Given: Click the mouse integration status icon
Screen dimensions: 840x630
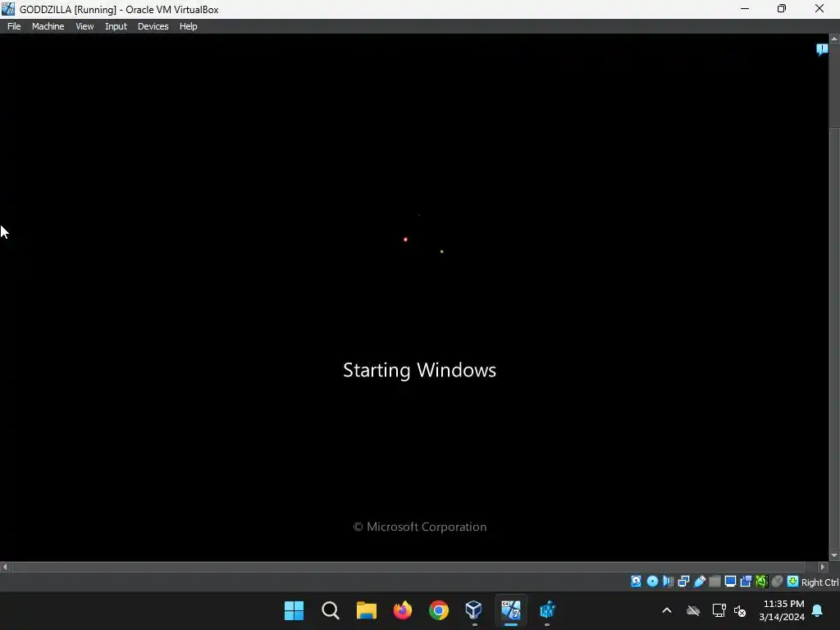Looking at the screenshot, I should click(x=777, y=582).
